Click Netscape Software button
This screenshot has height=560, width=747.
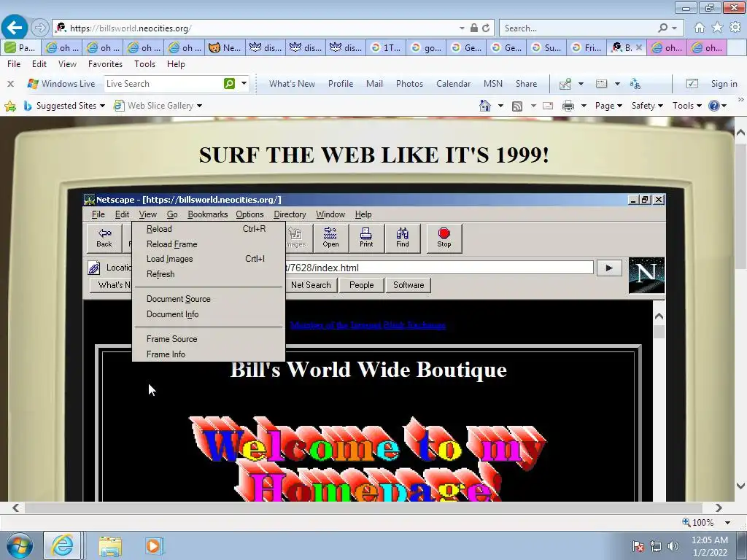tap(409, 285)
